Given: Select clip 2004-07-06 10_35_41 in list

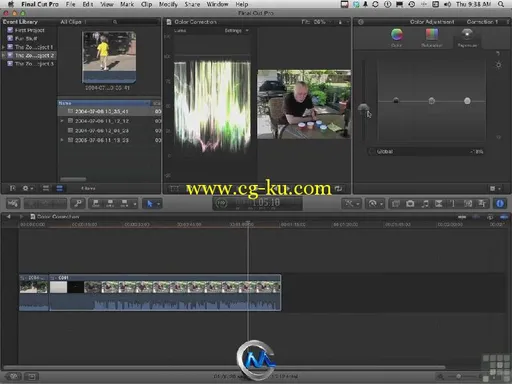Looking at the screenshot, I should (109, 111).
